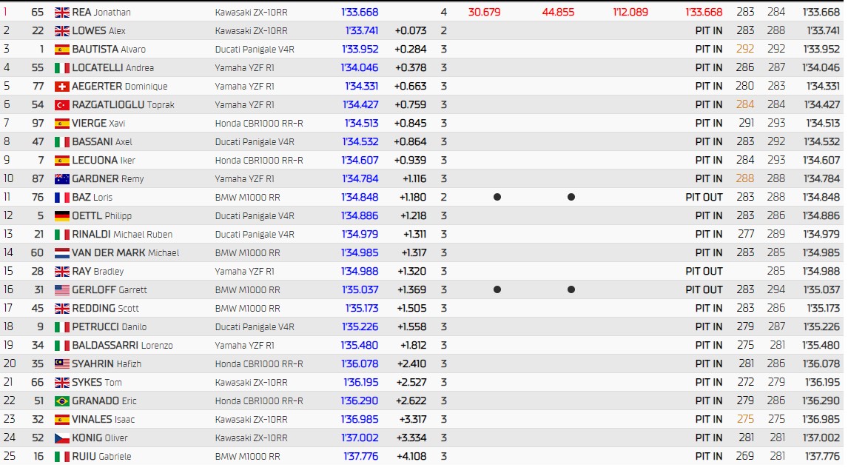The width and height of the screenshot is (868, 476).
Task: Select rider number 21 in RINALDI row
Action: 38,234
